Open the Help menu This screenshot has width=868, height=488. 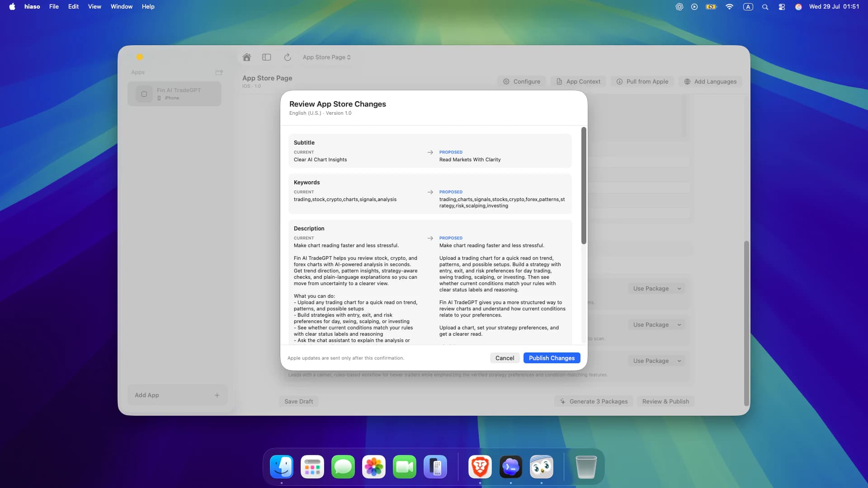pos(148,6)
